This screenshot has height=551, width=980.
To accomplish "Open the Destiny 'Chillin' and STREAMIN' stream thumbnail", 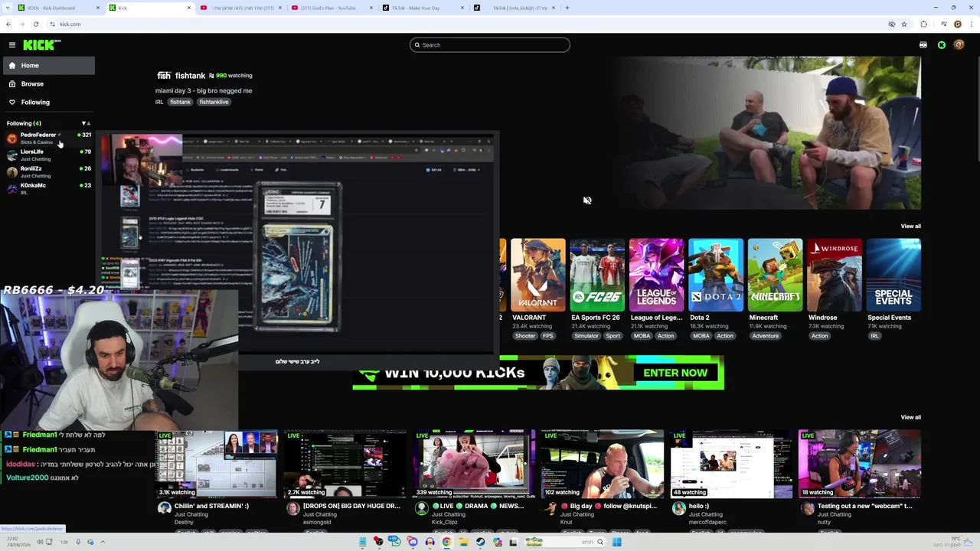I will [x=217, y=464].
